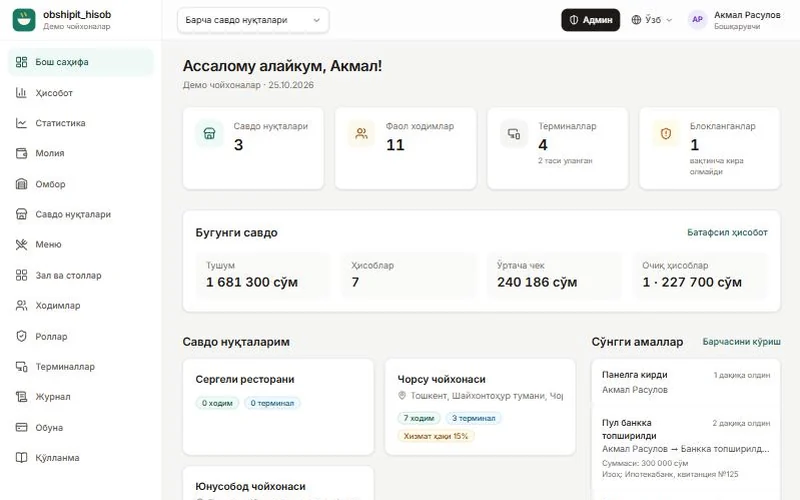Click the Очиқ ҳисоблар tile
The image size is (800, 500).
(x=700, y=275)
